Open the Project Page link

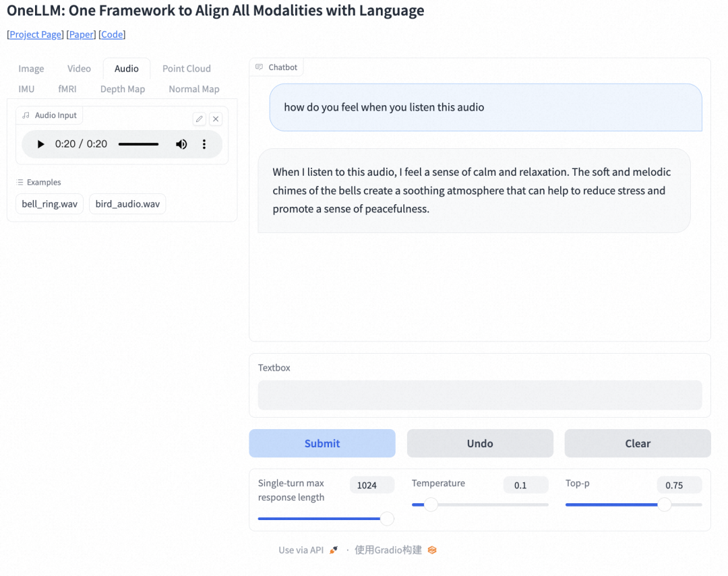pyautogui.click(x=35, y=34)
